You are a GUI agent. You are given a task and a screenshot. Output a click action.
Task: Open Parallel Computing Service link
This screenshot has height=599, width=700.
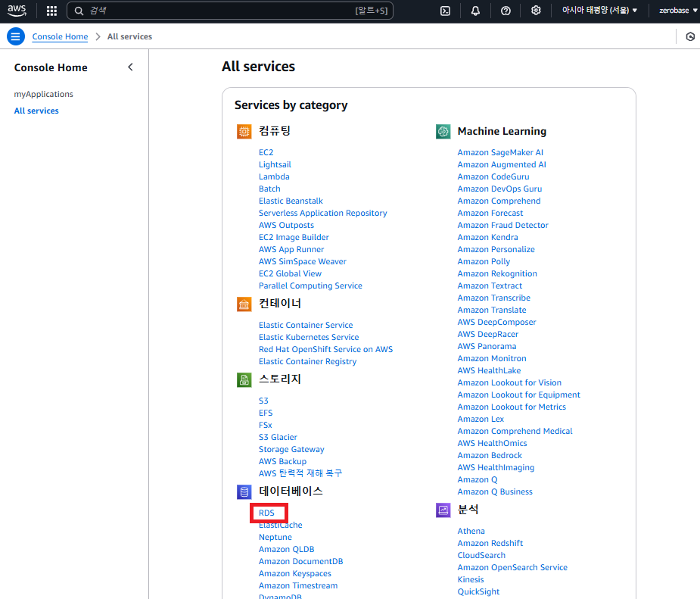click(310, 285)
